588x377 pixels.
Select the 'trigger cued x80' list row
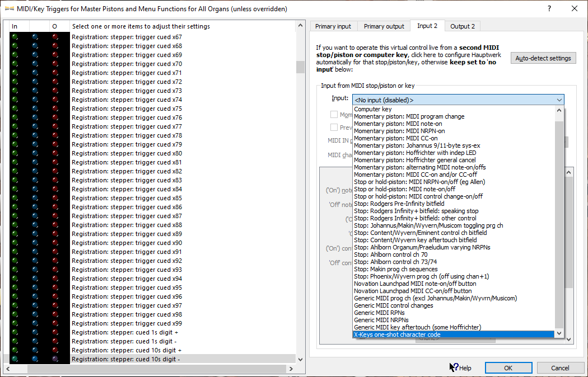point(127,153)
